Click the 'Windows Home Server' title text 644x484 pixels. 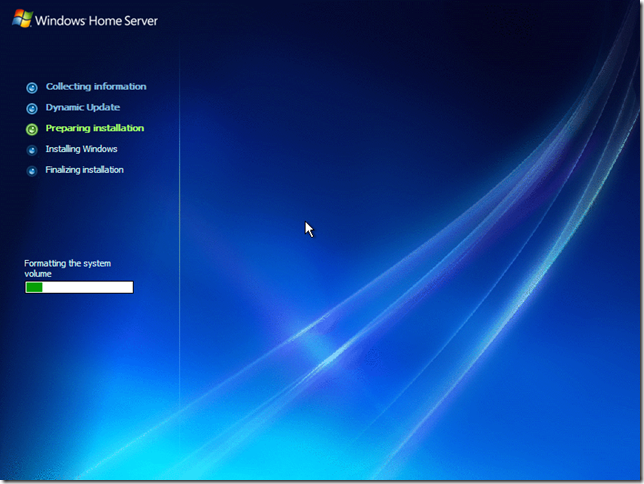(97, 21)
